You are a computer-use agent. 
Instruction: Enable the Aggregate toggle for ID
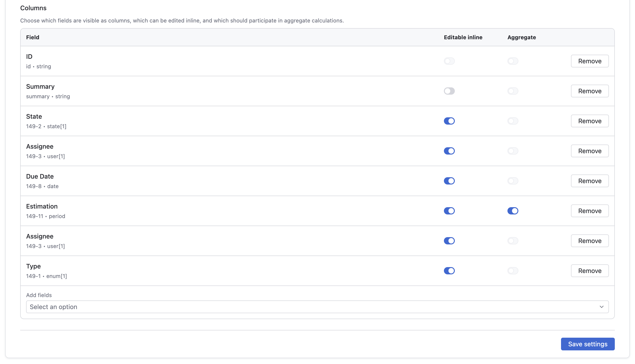513,61
